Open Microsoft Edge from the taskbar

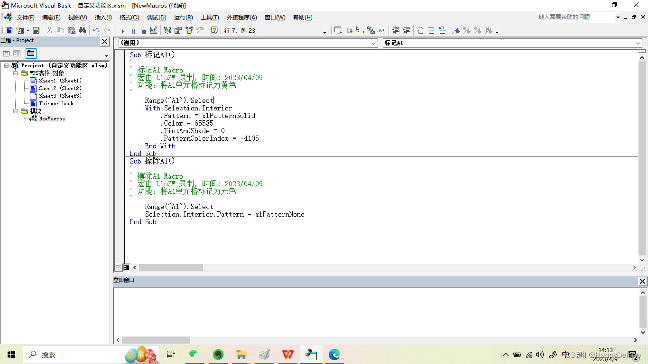[x=334, y=354]
